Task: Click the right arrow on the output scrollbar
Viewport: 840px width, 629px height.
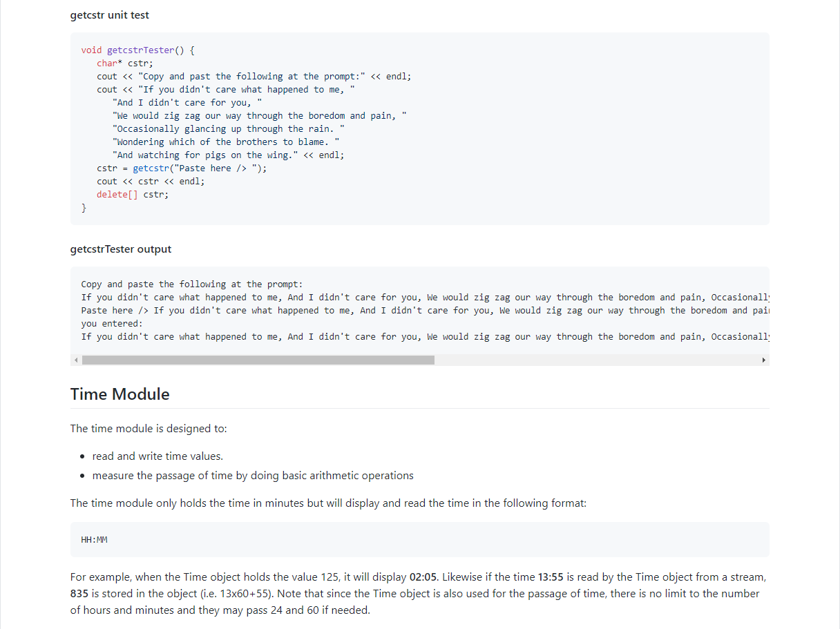Action: 764,360
